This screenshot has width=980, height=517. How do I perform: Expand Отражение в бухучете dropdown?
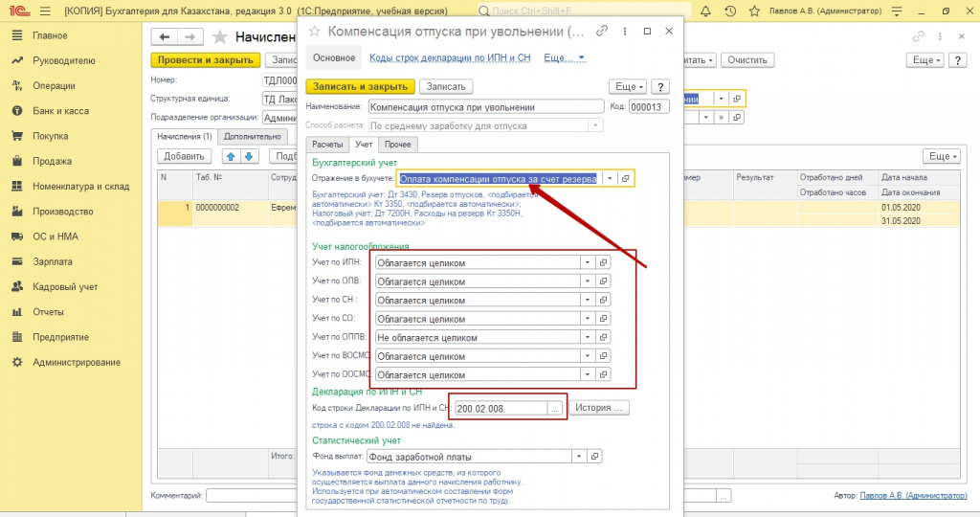point(610,179)
